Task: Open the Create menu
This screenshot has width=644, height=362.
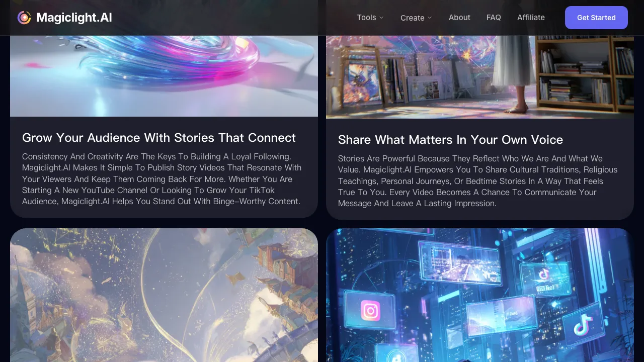Action: (416, 18)
